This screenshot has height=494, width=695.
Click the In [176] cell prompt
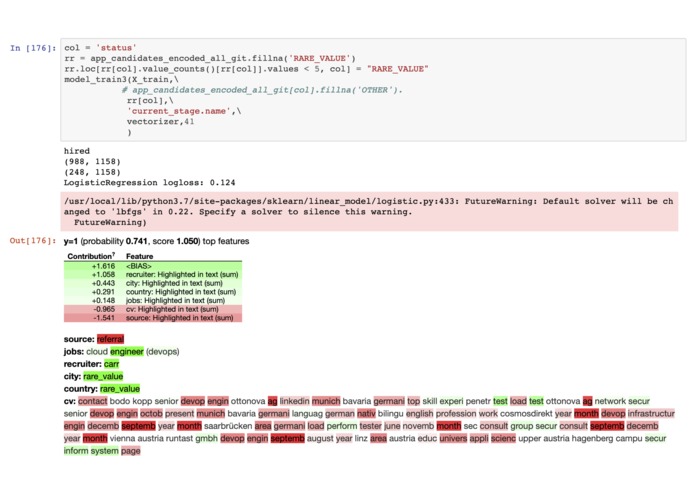point(33,48)
